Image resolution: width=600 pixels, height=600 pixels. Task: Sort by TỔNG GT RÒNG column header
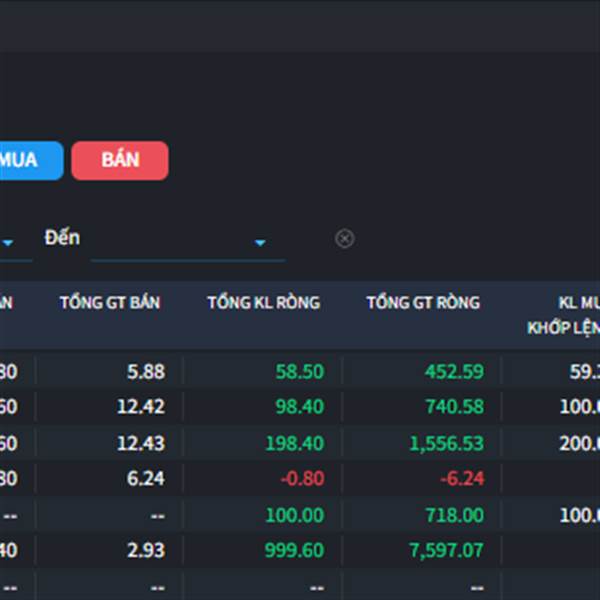[x=423, y=303]
